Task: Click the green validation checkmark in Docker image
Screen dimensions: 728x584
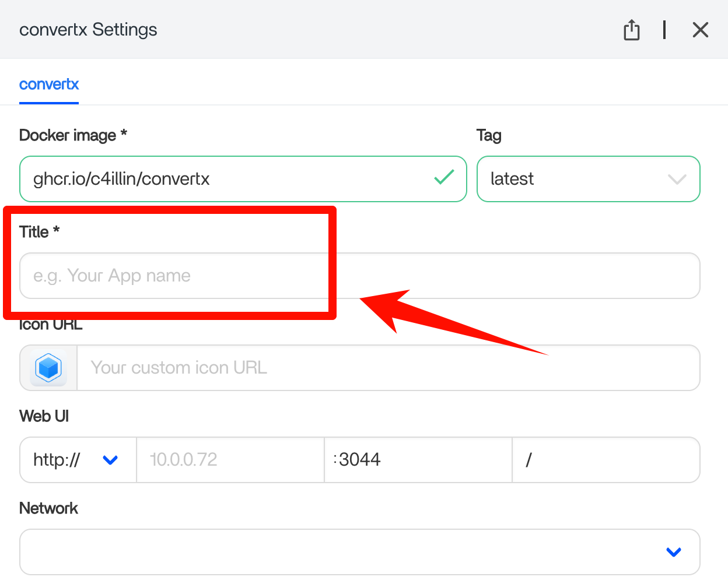Action: [x=444, y=178]
